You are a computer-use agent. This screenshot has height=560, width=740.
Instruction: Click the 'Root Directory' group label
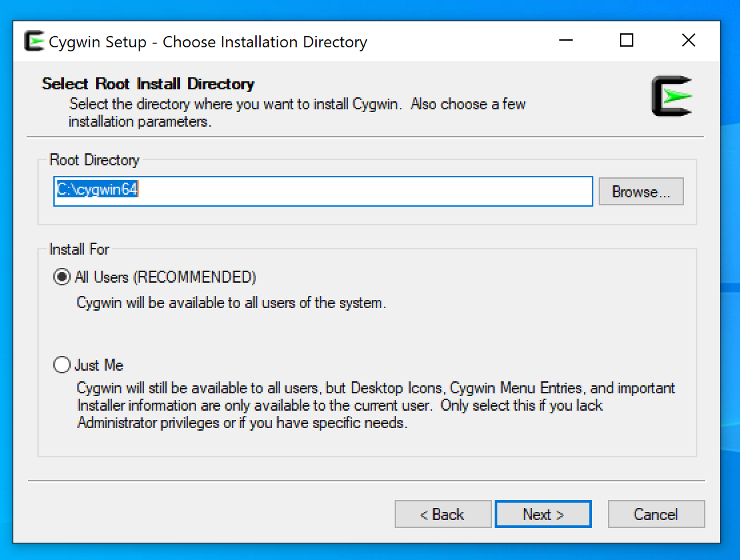(95, 160)
